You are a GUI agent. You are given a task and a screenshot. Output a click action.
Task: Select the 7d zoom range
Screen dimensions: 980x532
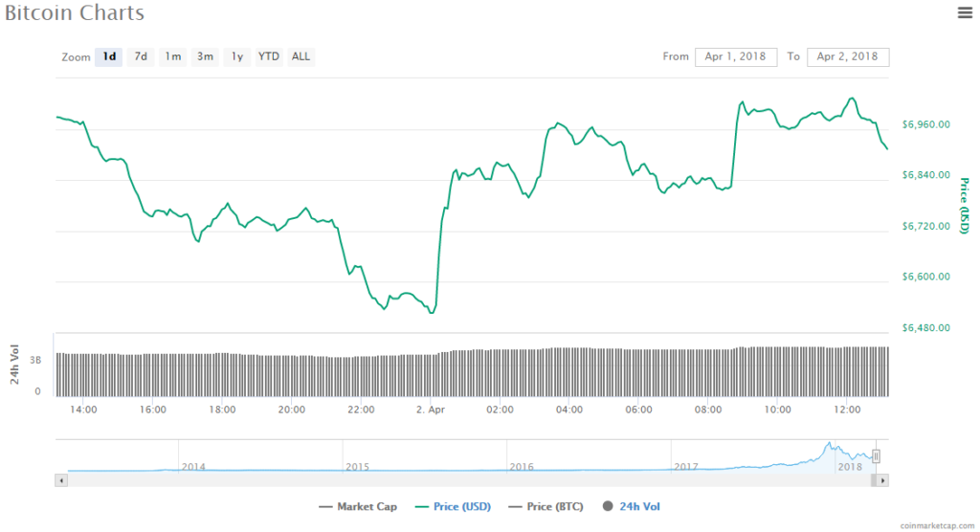141,56
